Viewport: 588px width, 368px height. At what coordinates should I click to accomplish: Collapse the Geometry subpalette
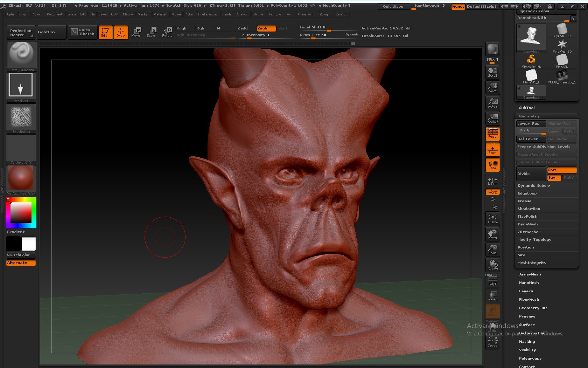[x=528, y=116]
